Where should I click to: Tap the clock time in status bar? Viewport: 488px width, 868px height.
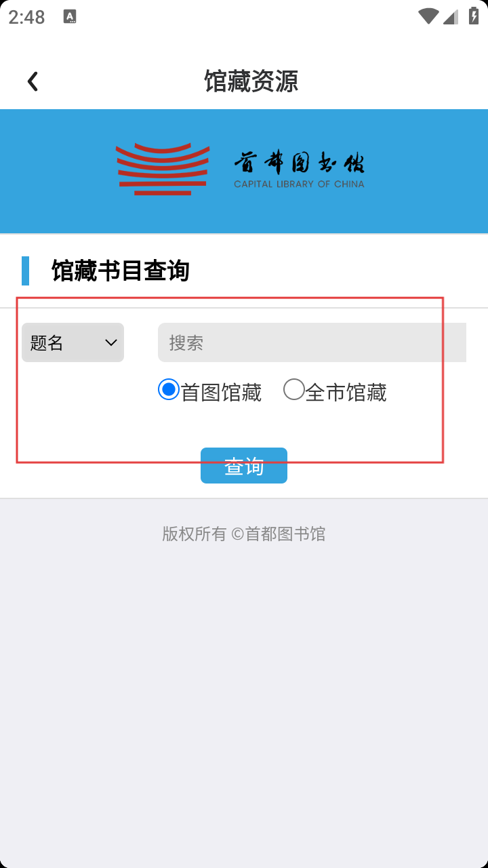tap(27, 17)
